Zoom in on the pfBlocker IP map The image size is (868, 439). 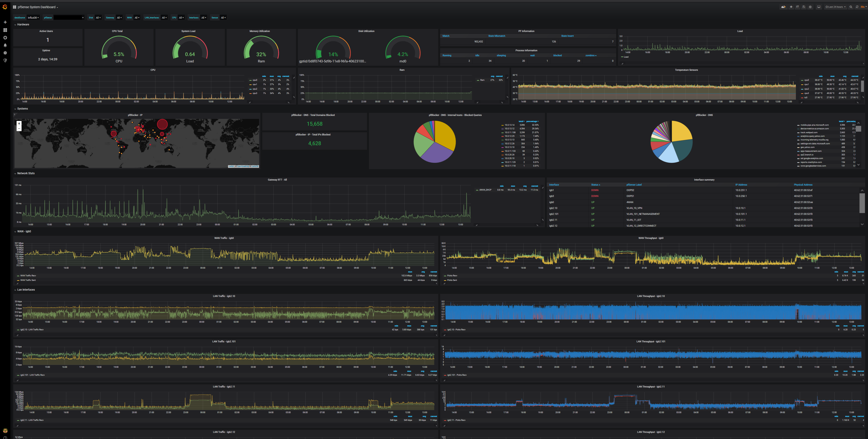19,123
